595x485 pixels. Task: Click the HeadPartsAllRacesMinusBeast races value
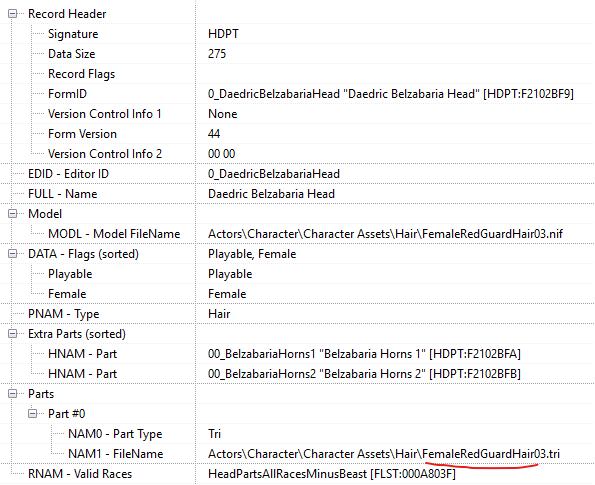(332, 474)
